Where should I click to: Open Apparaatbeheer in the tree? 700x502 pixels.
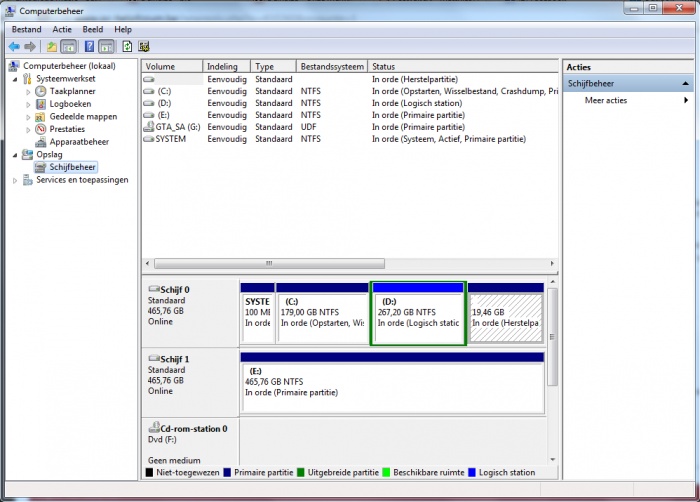click(x=78, y=142)
